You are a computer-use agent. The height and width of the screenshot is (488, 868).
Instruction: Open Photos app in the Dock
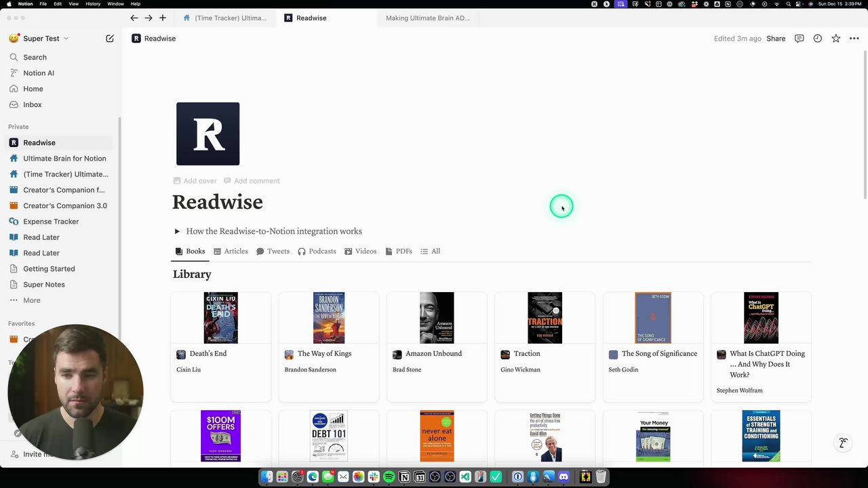click(359, 477)
